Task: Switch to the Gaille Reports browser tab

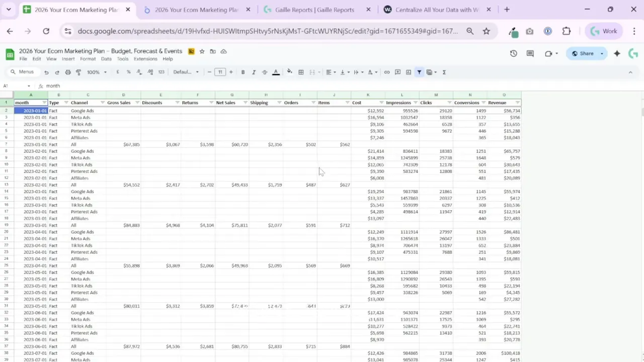Action: (x=314, y=10)
